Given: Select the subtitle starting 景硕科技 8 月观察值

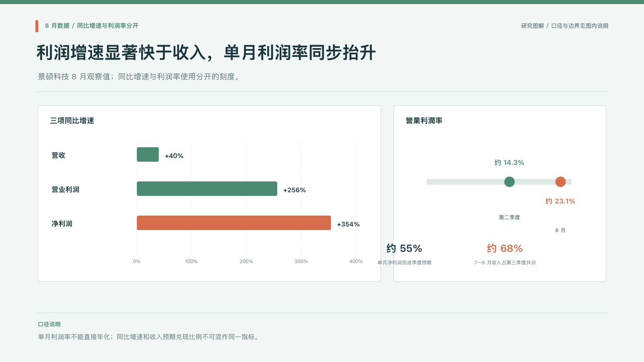Looking at the screenshot, I should point(140,76).
